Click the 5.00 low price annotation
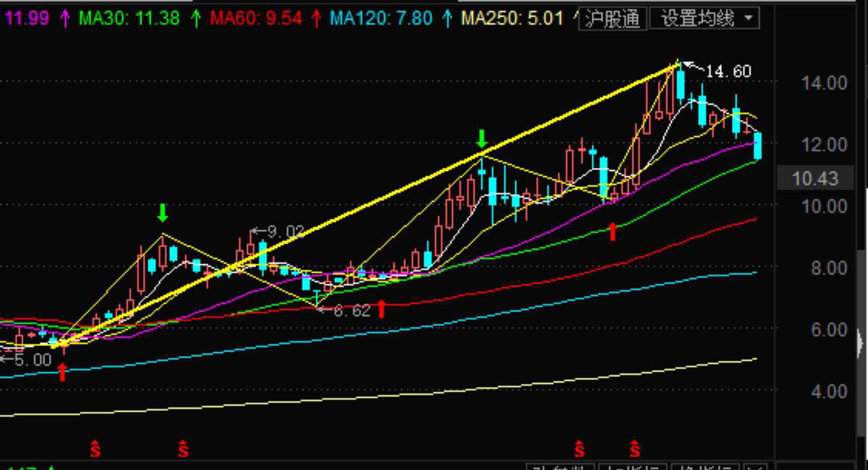 coord(33,360)
